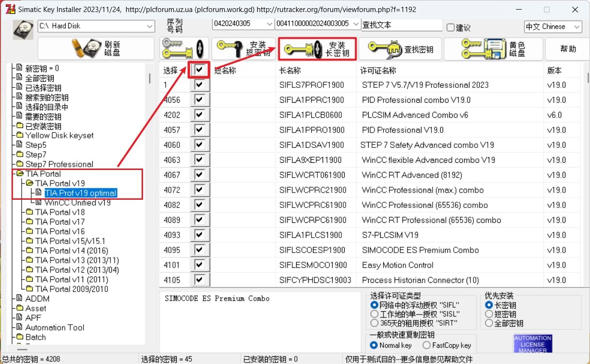Viewport: 590px width, 364px height.
Task: Select TIA Prof v19 optimal in the tree
Action: pos(81,193)
